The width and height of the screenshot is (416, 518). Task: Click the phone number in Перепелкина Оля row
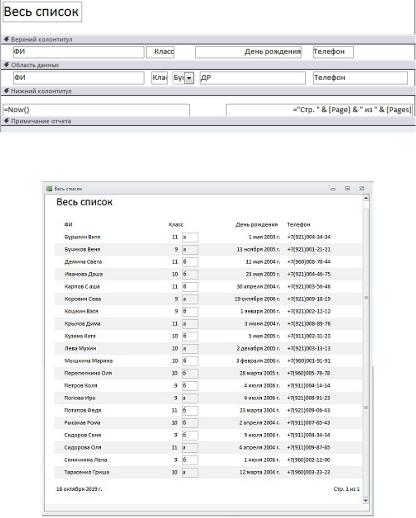point(309,373)
